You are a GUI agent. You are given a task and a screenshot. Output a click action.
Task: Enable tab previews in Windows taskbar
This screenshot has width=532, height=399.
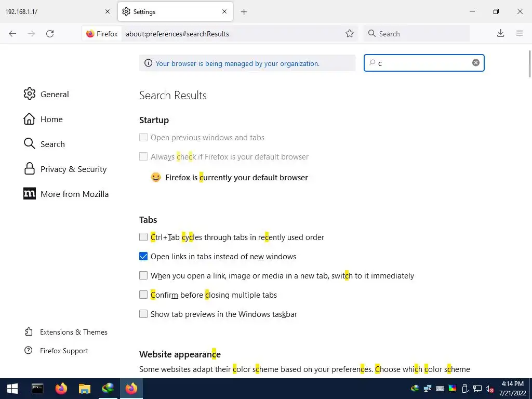pos(143,314)
